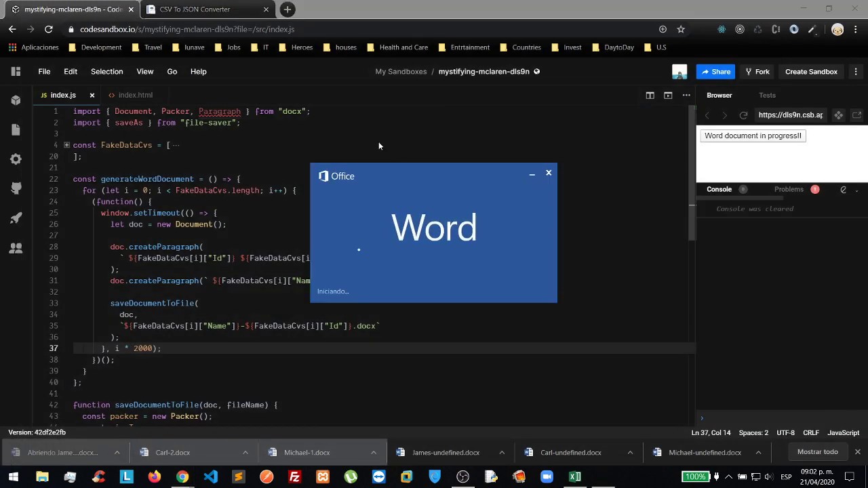Image resolution: width=868 pixels, height=488 pixels.
Task: Change language mode via JavaScript status item
Action: pos(843,433)
